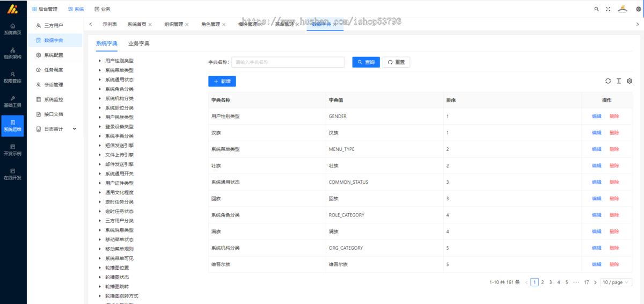Refresh the table with the reload icon

(608, 81)
